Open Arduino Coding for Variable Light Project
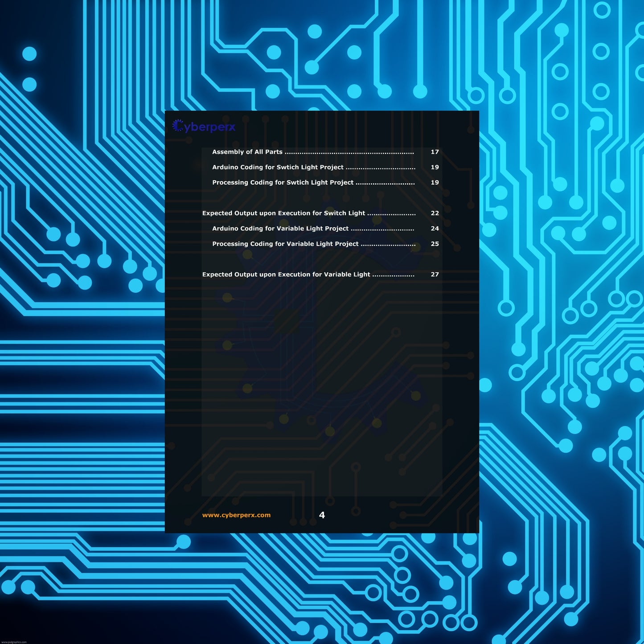Viewport: 644px width, 644px height. 280,228
